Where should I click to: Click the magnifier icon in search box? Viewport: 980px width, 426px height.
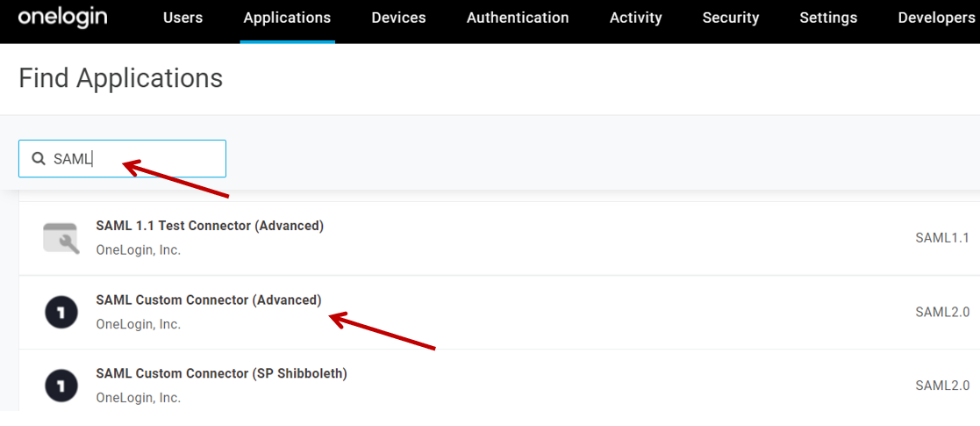click(x=39, y=159)
